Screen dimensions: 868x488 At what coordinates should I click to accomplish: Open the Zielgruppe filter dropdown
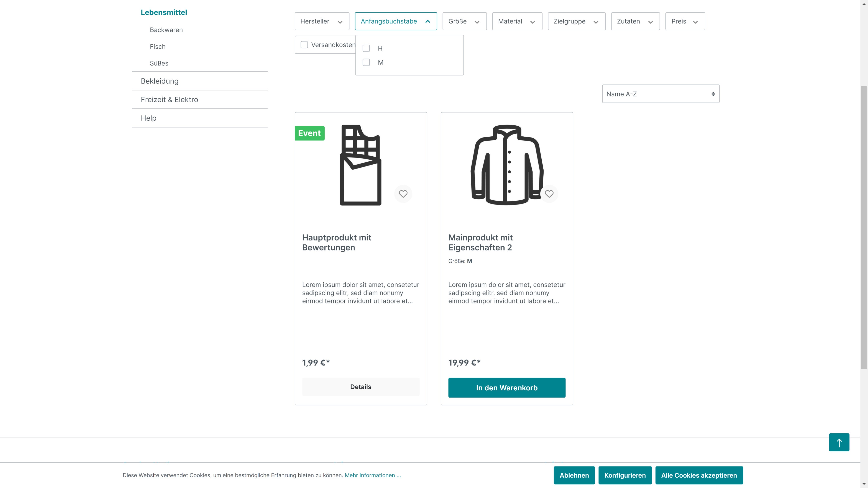point(576,21)
